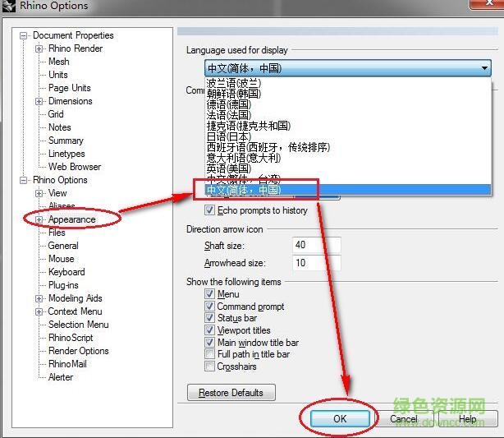Select General tree item
This screenshot has height=438, width=504.
pos(63,246)
